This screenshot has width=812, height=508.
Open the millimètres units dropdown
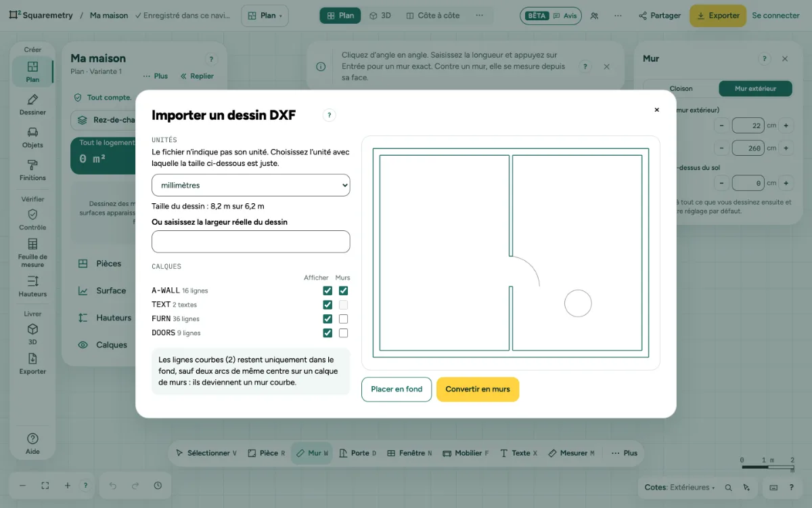[250, 185]
